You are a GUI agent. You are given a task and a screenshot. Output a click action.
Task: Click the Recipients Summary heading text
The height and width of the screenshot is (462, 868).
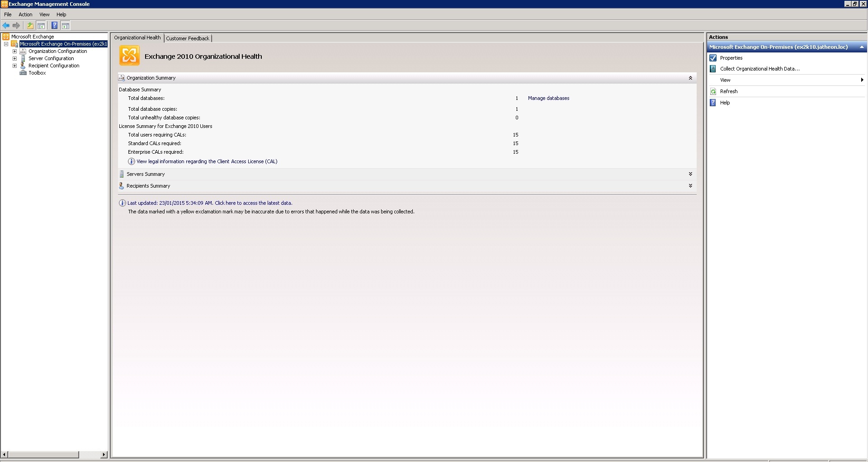point(148,186)
